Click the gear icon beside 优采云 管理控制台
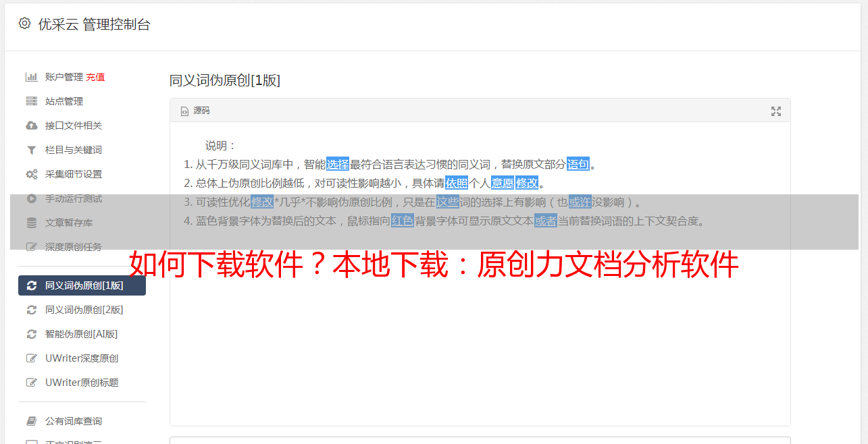Viewport: 868px width, 444px height. [x=24, y=24]
